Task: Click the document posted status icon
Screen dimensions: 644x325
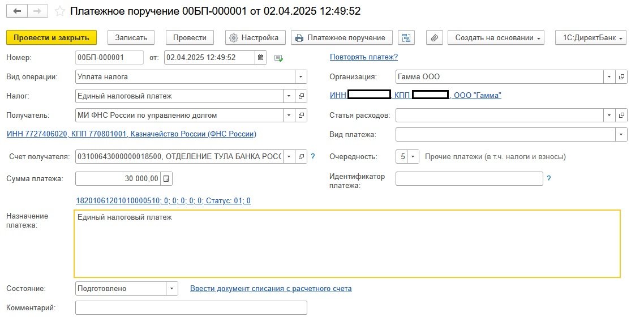Action: (278, 58)
